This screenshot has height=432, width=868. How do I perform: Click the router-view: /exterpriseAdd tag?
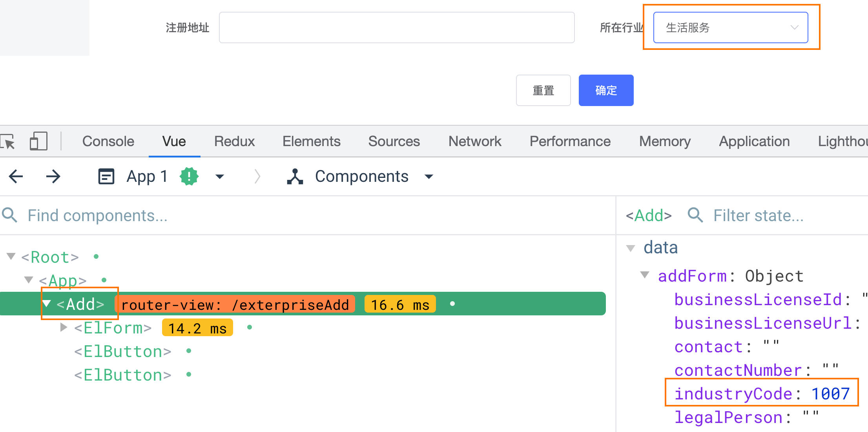[235, 304]
